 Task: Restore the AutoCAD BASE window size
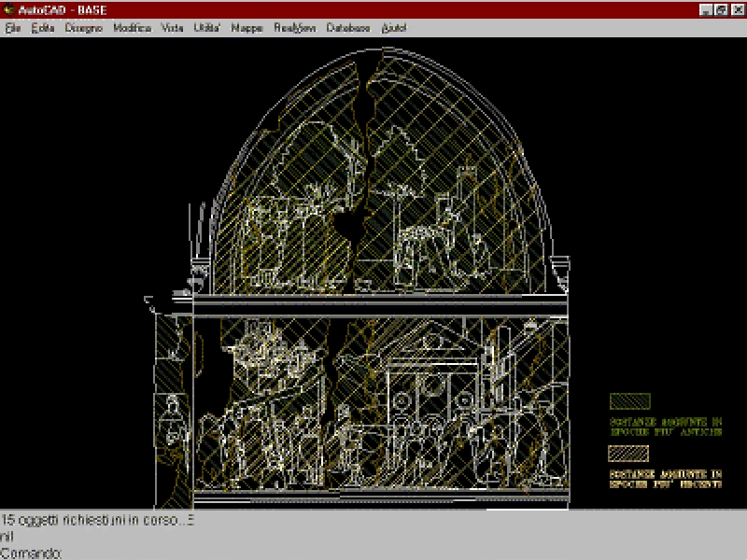[x=721, y=9]
